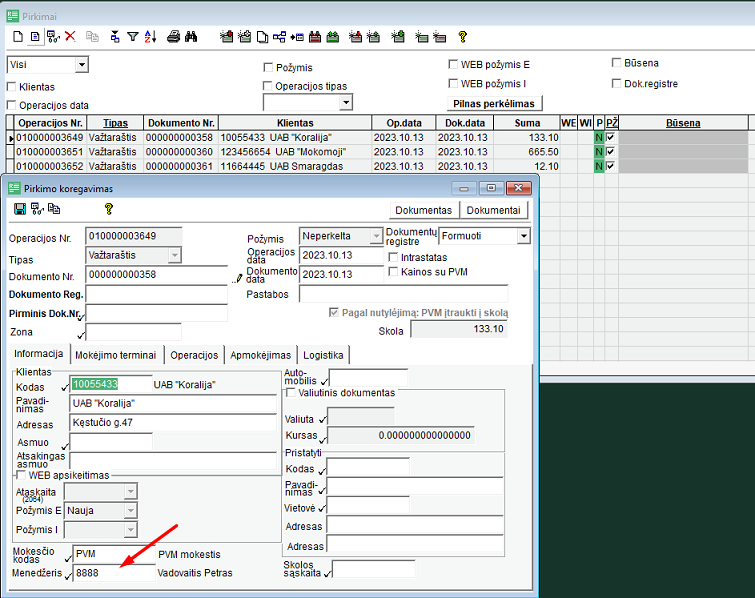Click the yellow help icon in main toolbar

pos(462,37)
